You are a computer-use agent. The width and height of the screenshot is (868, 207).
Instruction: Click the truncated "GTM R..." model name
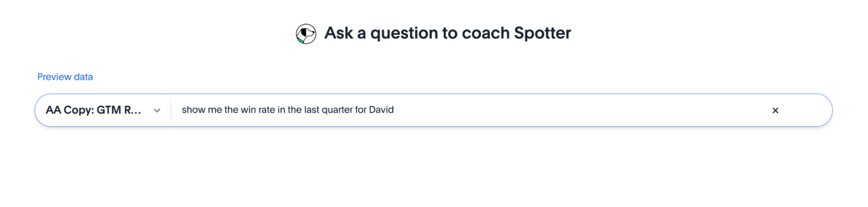(119, 110)
